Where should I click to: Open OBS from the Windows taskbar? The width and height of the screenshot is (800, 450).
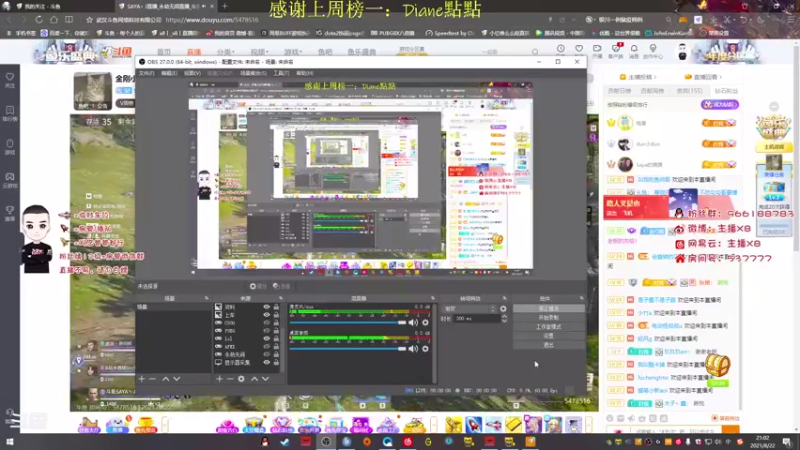(x=326, y=442)
